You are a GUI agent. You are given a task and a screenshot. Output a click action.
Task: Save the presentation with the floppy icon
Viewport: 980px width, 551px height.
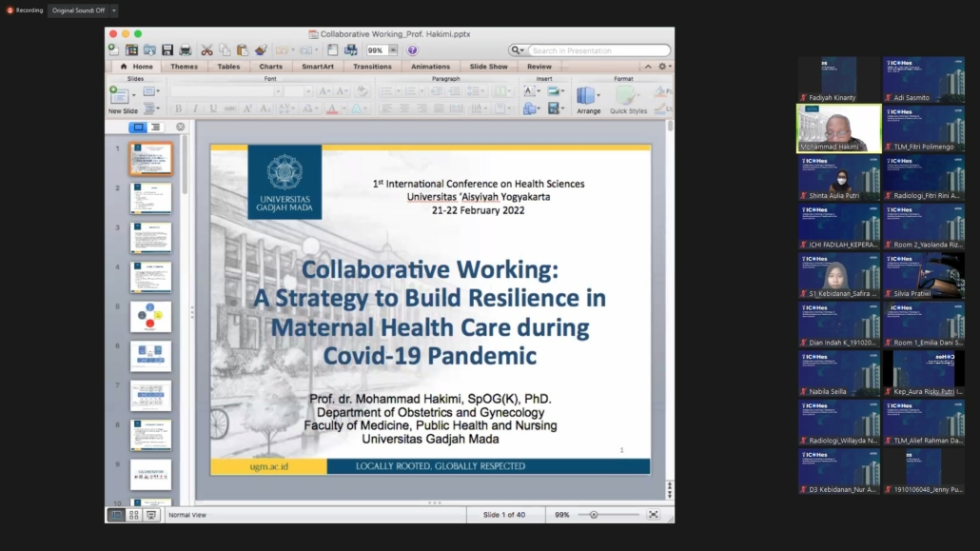tap(167, 50)
